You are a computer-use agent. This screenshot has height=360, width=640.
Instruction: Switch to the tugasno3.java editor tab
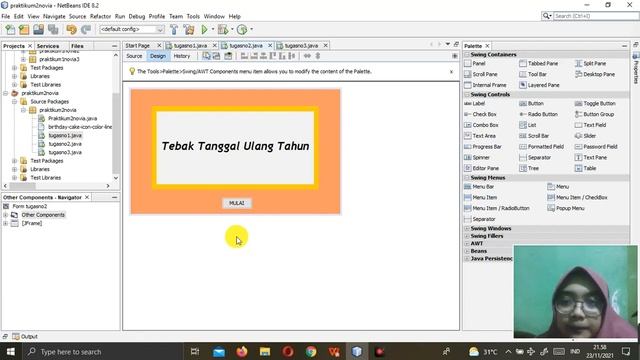pyautogui.click(x=301, y=46)
